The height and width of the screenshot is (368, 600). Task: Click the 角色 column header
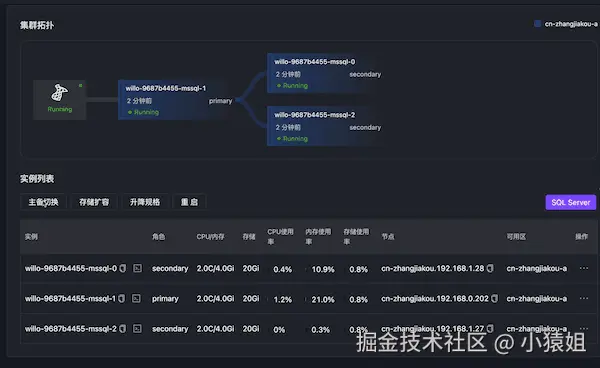pyautogui.click(x=158, y=237)
